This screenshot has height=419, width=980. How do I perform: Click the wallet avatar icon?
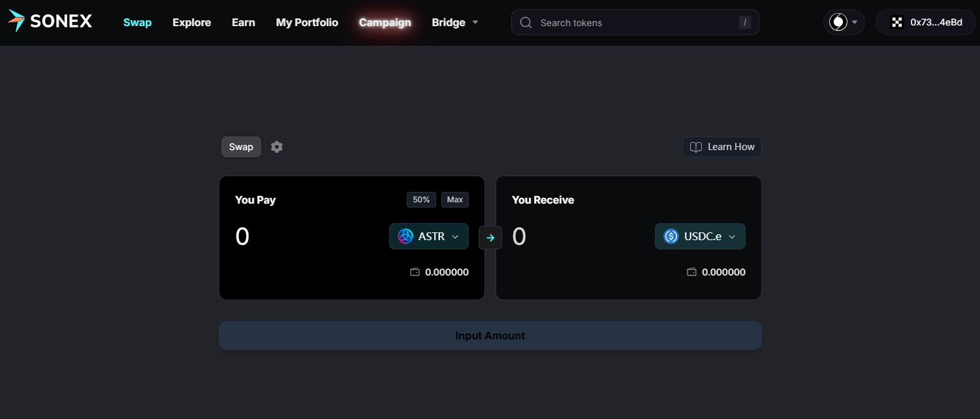pos(898,22)
